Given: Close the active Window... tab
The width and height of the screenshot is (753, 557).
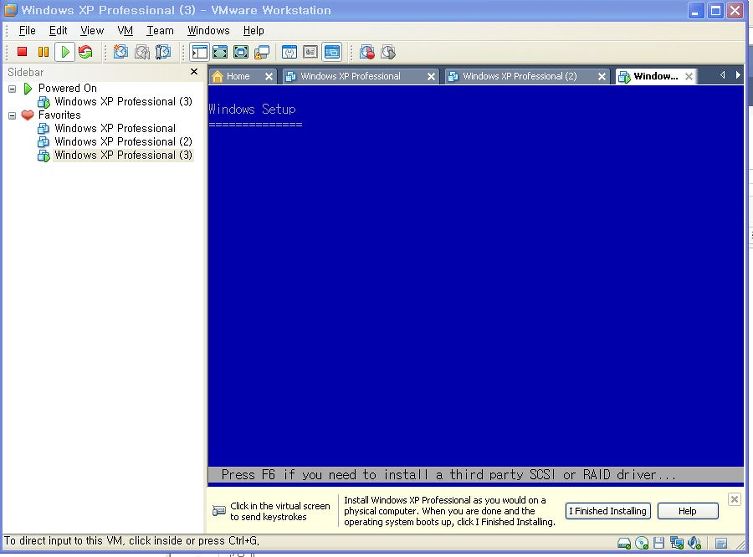Looking at the screenshot, I should (x=689, y=76).
